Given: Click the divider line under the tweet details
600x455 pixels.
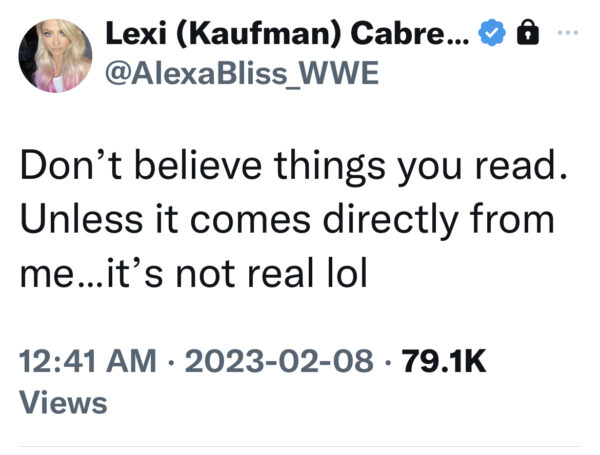Looking at the screenshot, I should (300, 446).
